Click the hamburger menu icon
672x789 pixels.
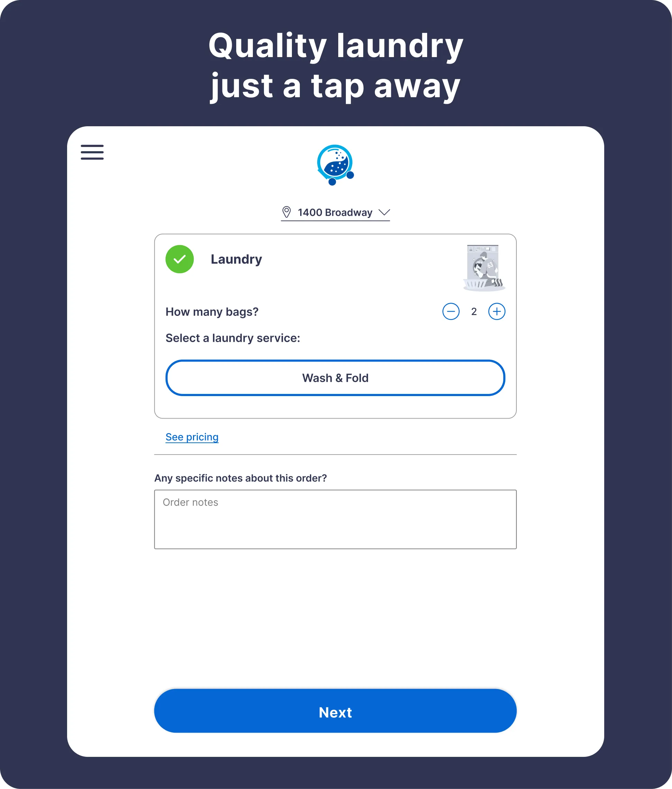(93, 152)
